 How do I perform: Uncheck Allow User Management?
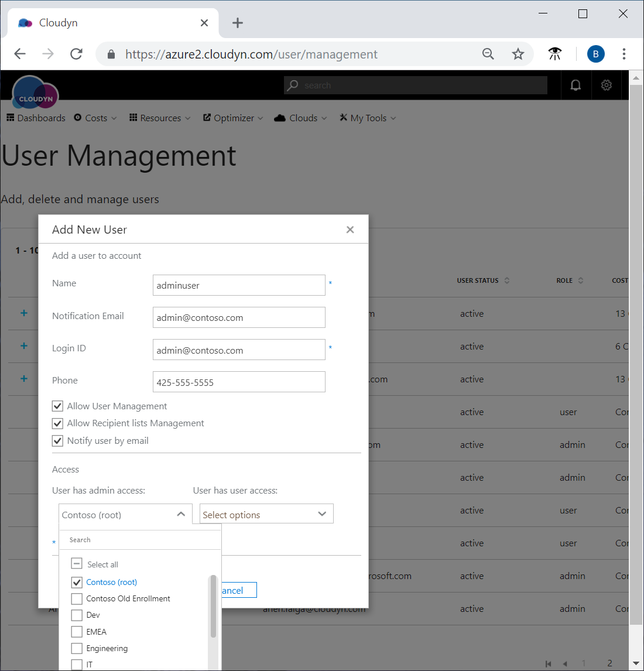57,406
